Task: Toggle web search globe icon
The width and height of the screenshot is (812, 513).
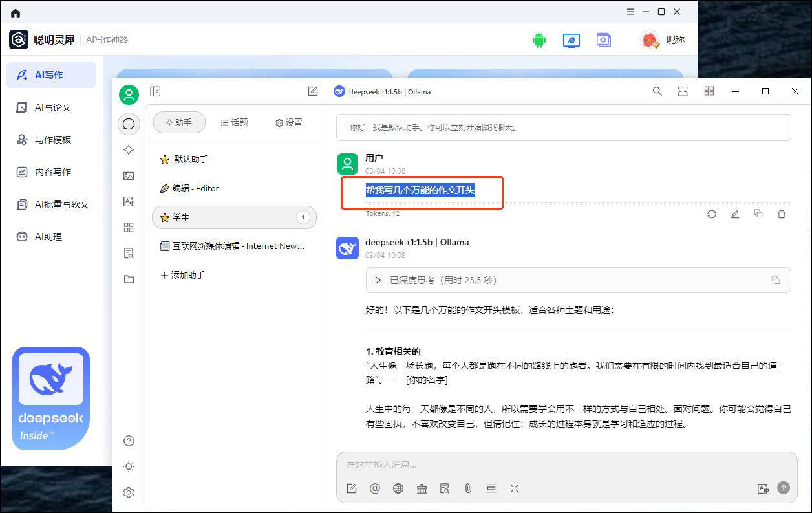Action: (398, 488)
